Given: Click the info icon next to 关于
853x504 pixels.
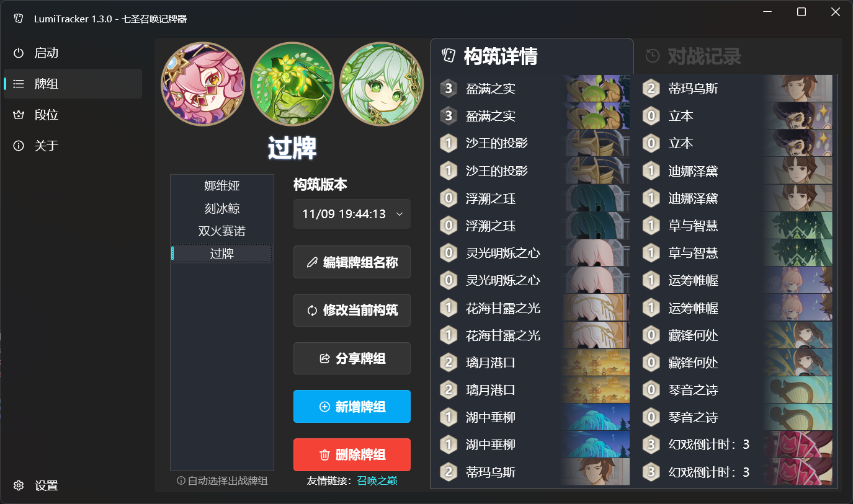Looking at the screenshot, I should (19, 146).
